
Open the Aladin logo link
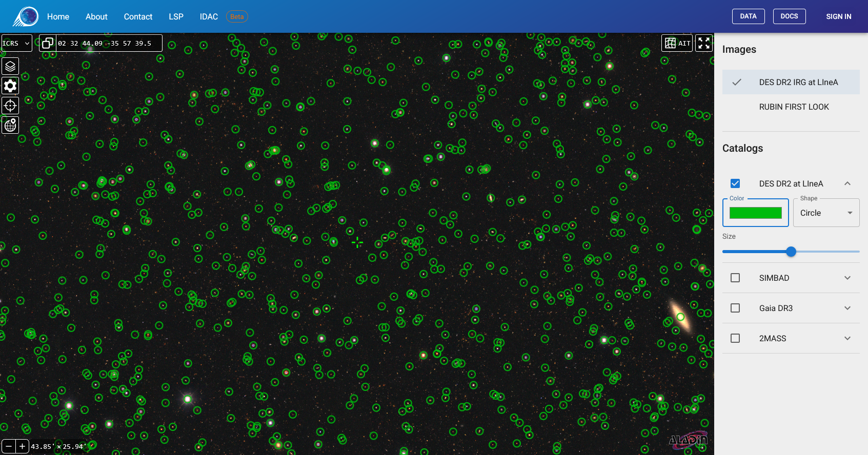pos(689,440)
